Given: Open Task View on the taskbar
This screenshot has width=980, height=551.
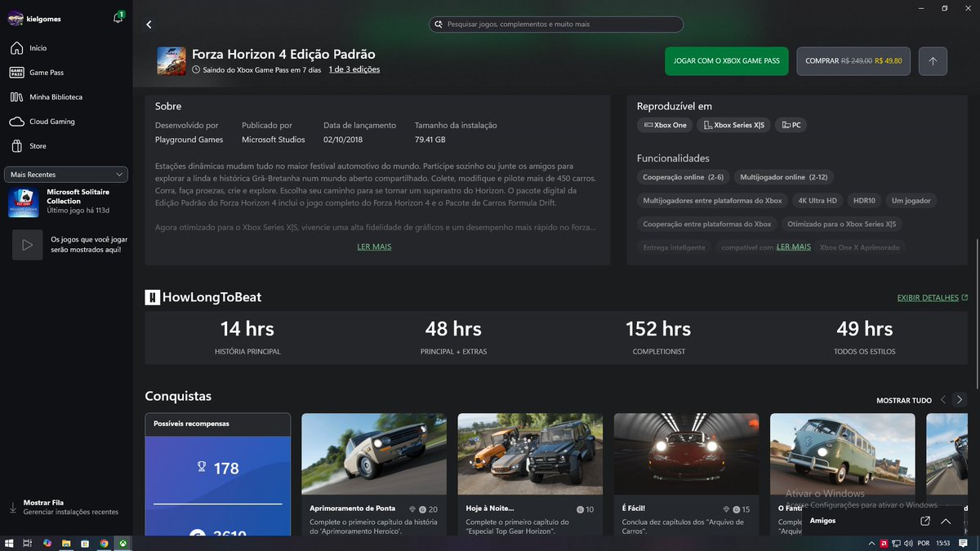Looking at the screenshot, I should point(27,543).
